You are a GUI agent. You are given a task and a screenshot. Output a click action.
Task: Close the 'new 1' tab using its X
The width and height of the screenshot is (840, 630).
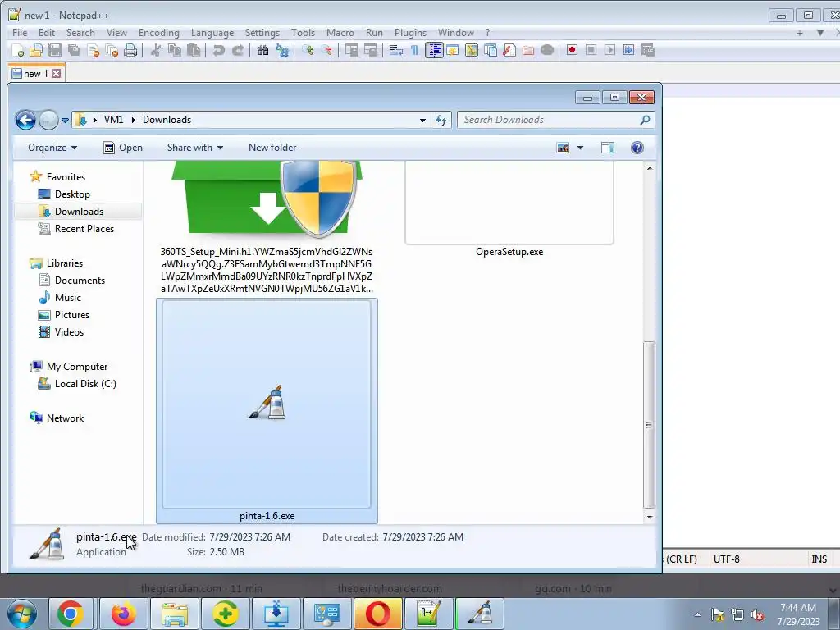pyautogui.click(x=57, y=73)
